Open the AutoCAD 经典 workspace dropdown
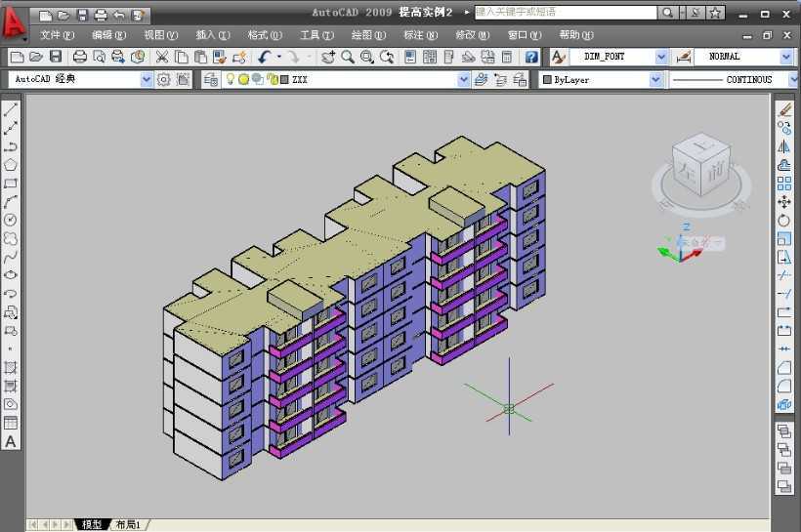The image size is (801, 532). point(147,79)
